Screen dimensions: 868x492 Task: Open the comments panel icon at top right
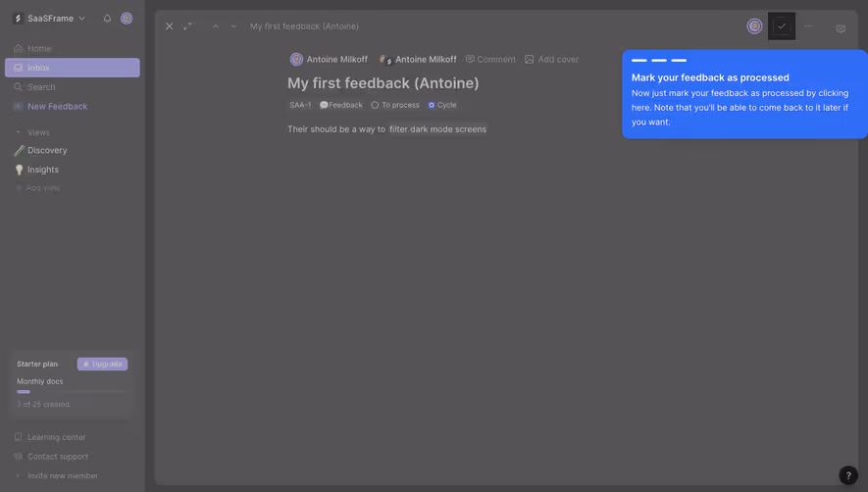pos(841,28)
